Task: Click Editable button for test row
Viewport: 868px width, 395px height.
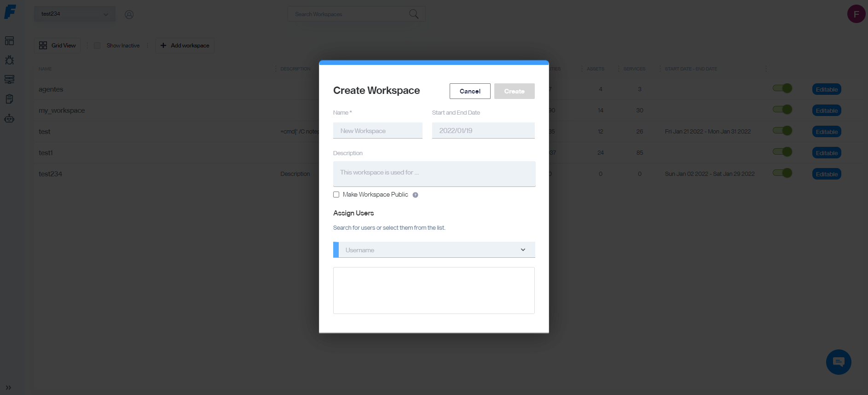Action: coord(827,132)
